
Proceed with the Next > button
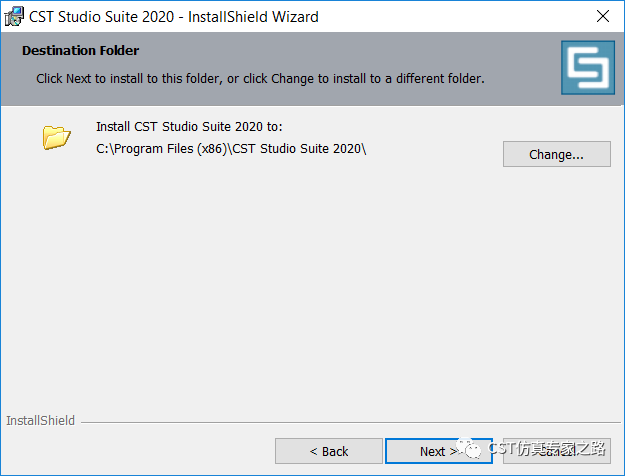[x=439, y=451]
